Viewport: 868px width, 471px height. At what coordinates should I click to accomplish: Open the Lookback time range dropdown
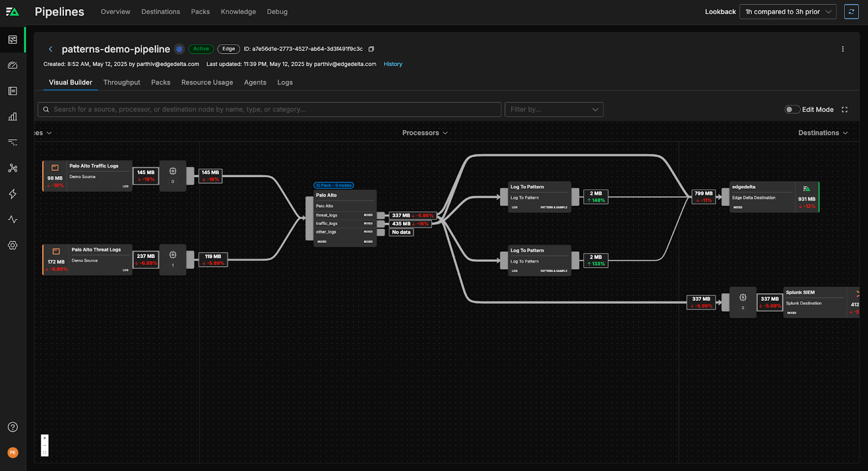tap(788, 12)
